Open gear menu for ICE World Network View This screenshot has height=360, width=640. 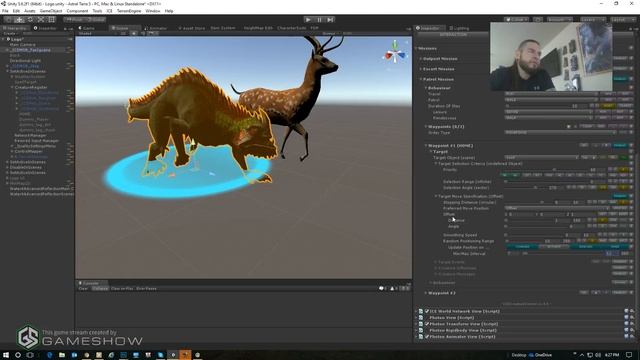(x=632, y=311)
